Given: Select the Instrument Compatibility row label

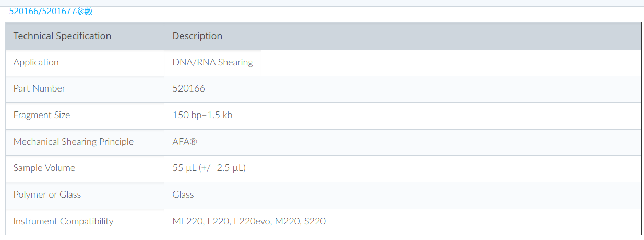Looking at the screenshot, I should tap(63, 221).
